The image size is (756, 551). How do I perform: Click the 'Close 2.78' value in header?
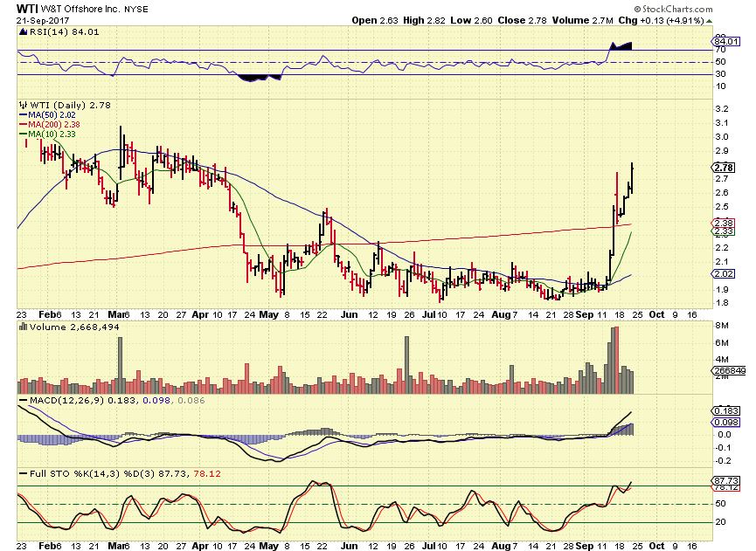click(522, 20)
